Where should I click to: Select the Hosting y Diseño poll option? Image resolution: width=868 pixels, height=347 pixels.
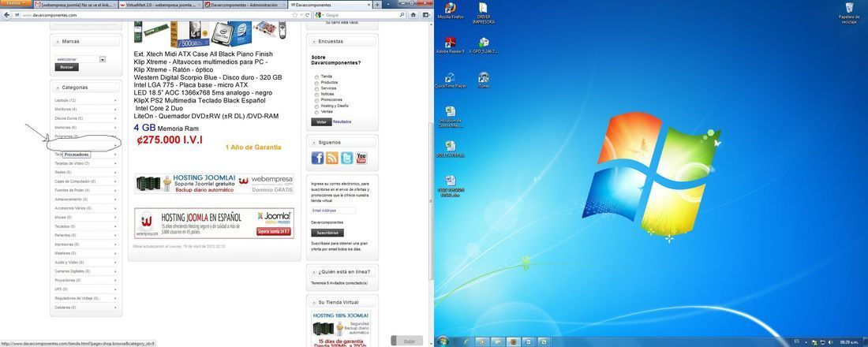point(316,106)
